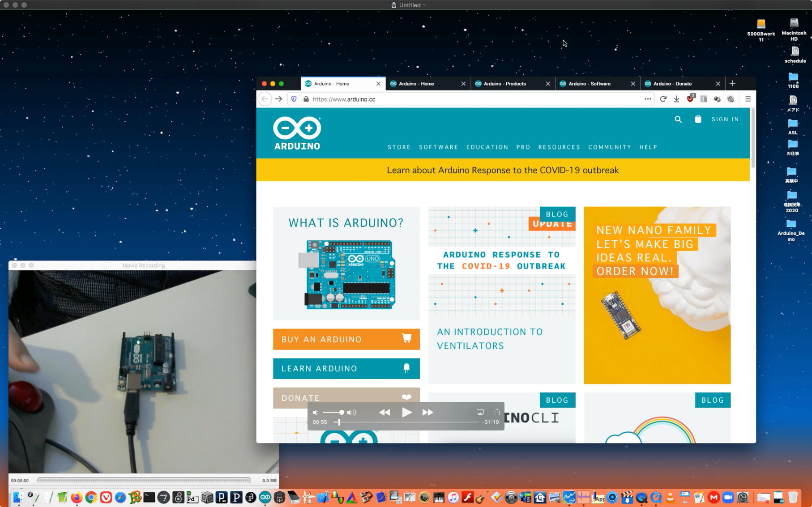This screenshot has height=507, width=812.
Task: Play the QuickTime movie
Action: point(406,412)
